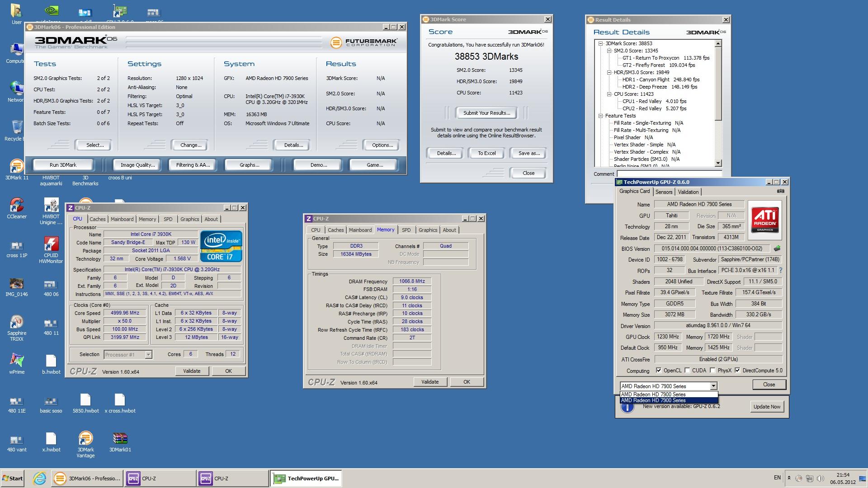Switch to the Caches tab in CPU-Z CPU window
This screenshot has height=488, width=868.
click(97, 219)
